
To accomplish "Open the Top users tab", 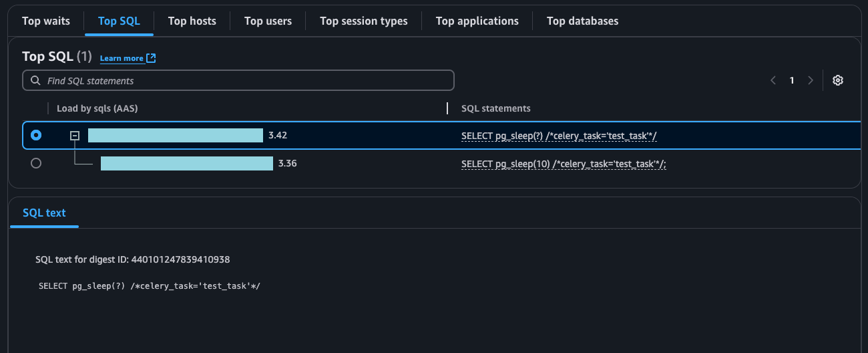I will [x=268, y=21].
